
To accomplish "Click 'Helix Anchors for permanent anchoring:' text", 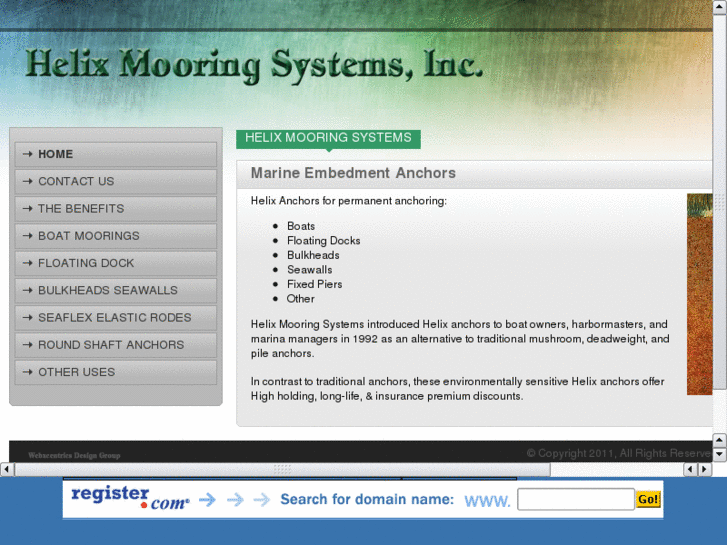I will coord(349,201).
